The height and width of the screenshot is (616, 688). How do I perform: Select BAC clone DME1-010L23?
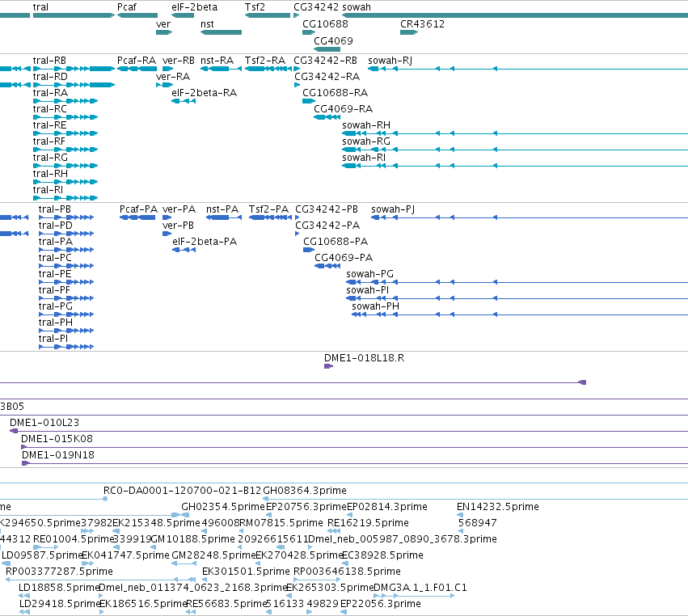click(x=348, y=431)
